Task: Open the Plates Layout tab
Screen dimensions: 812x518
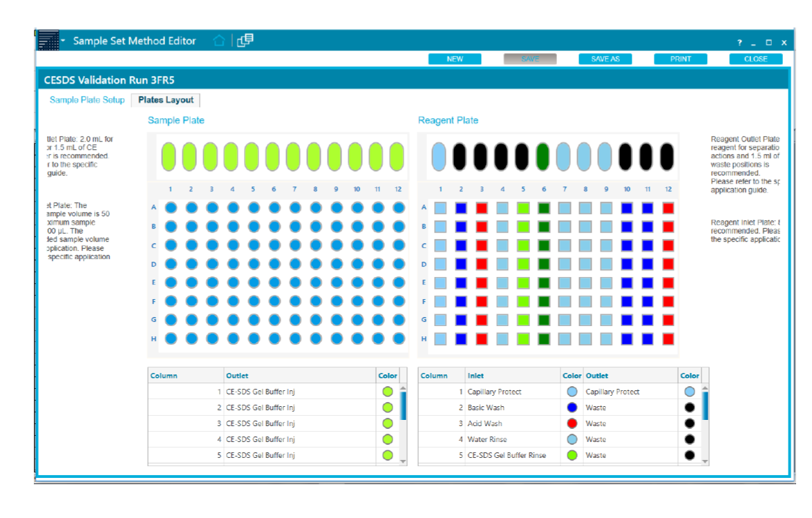Action: click(166, 100)
